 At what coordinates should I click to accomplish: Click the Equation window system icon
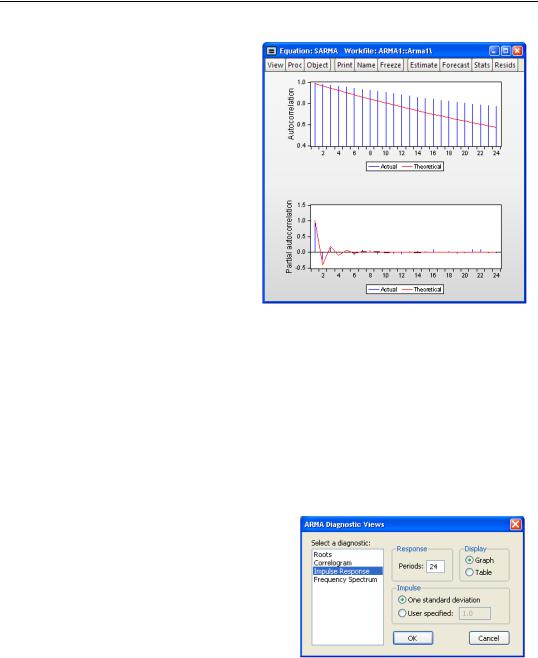tap(272, 51)
